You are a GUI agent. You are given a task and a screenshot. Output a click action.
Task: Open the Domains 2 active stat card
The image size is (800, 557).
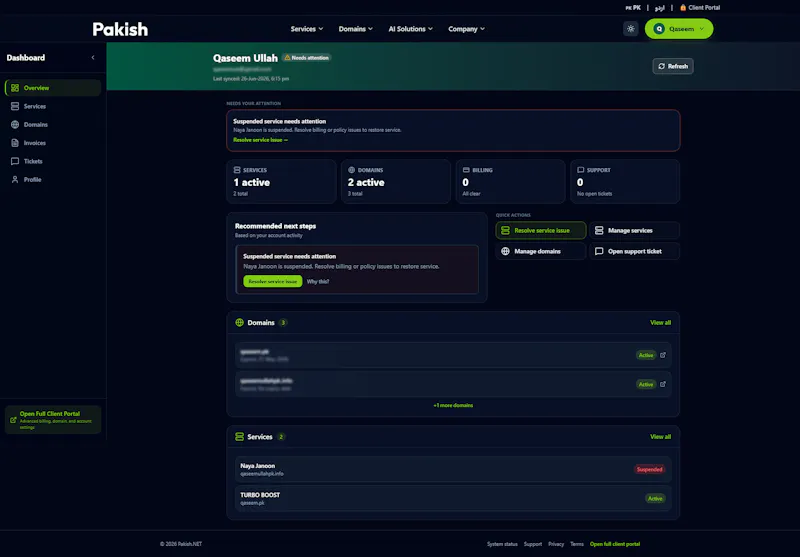[396, 182]
